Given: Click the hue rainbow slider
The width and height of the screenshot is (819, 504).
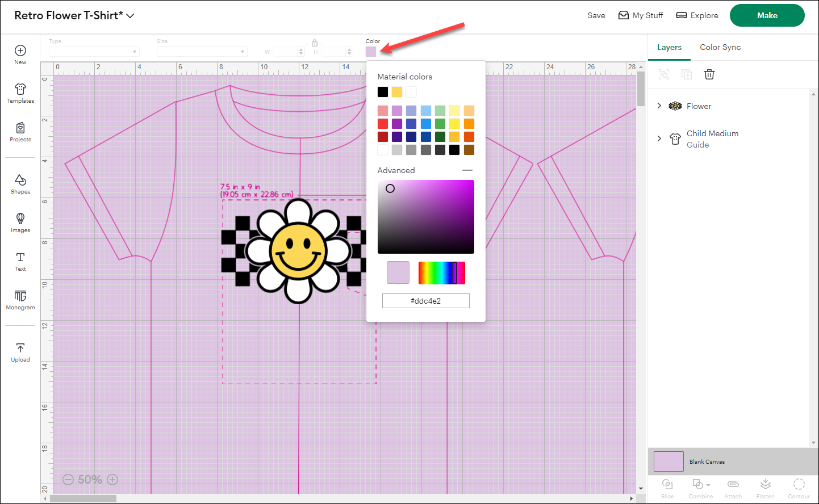Looking at the screenshot, I should (x=442, y=273).
